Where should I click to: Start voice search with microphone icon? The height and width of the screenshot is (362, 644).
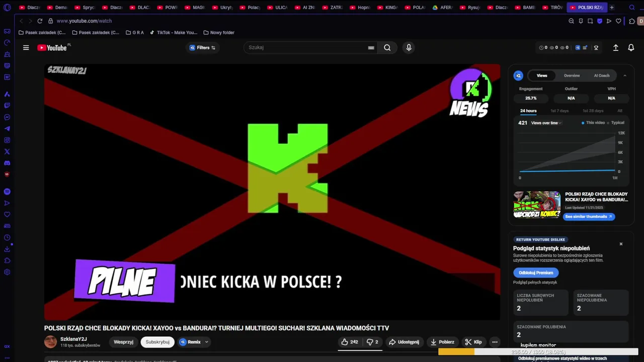(x=409, y=48)
